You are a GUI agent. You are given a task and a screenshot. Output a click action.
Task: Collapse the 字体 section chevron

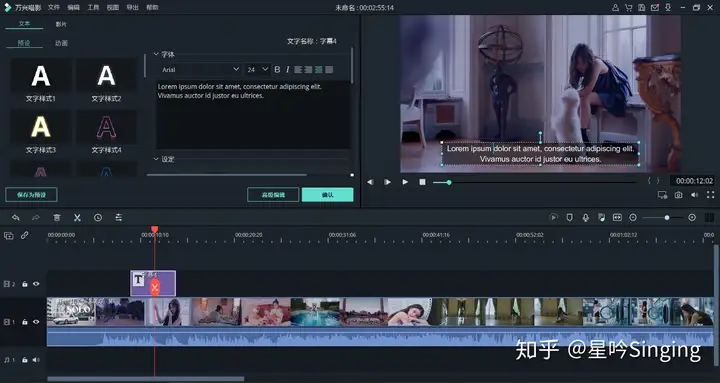point(156,54)
